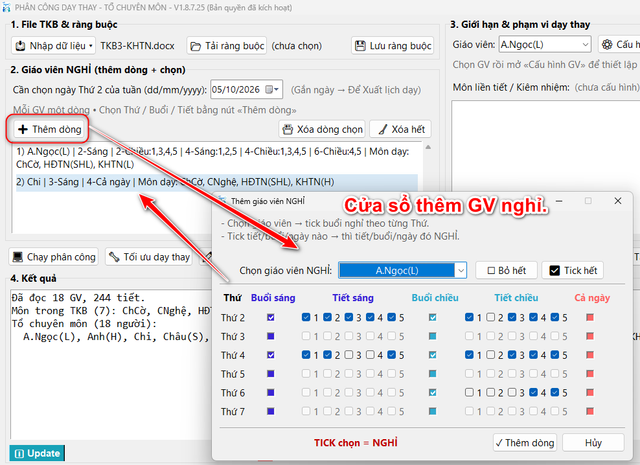Click the TKB3-KHTN.docx file name
Screen dimensions: 640x465
138,46
